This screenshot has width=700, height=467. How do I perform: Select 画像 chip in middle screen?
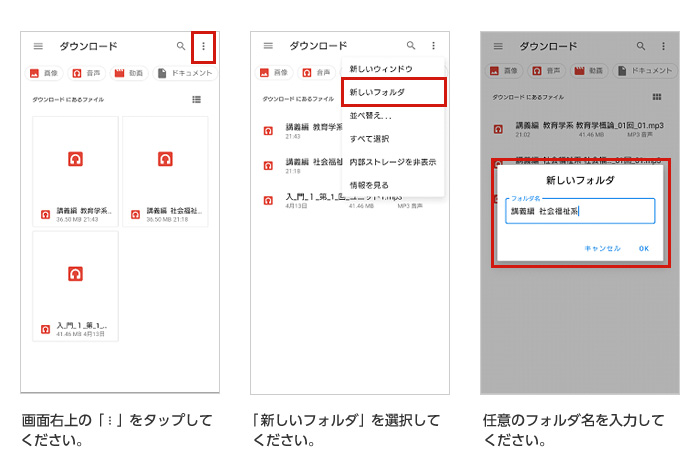[274, 72]
